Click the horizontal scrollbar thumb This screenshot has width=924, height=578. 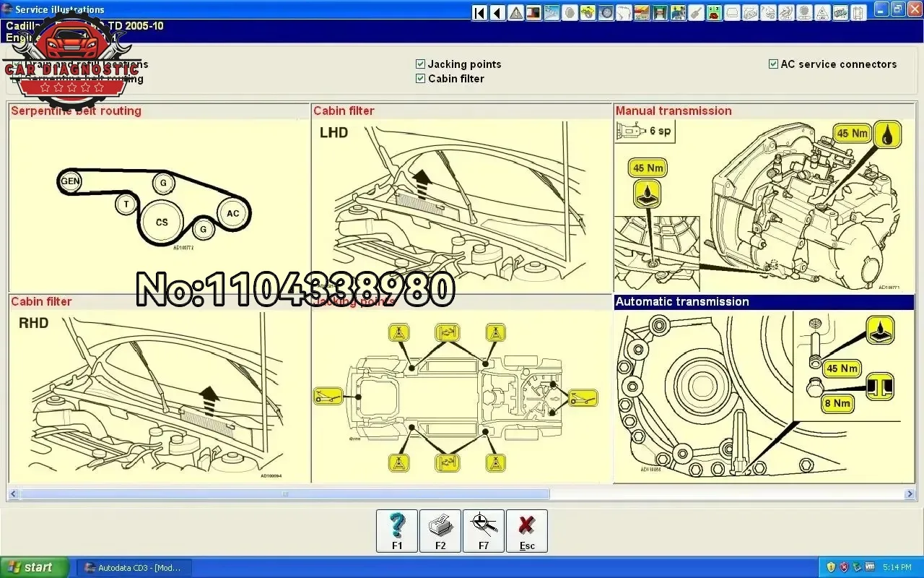(285, 494)
